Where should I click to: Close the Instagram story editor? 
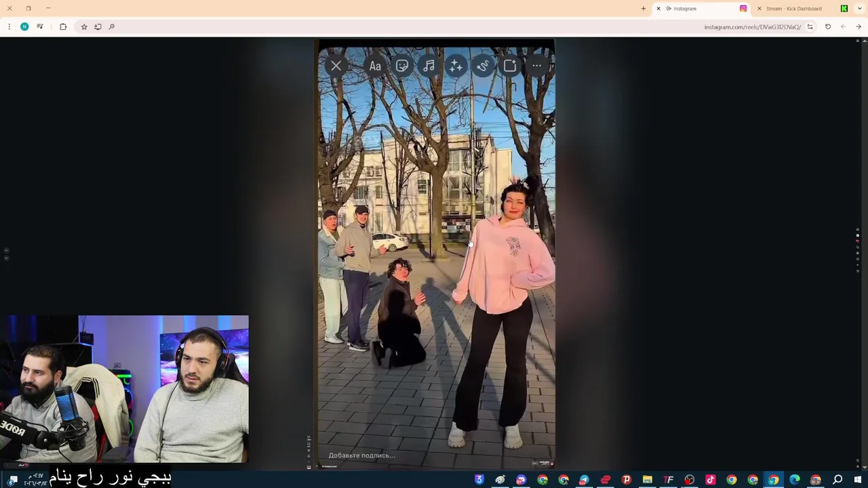coord(336,66)
